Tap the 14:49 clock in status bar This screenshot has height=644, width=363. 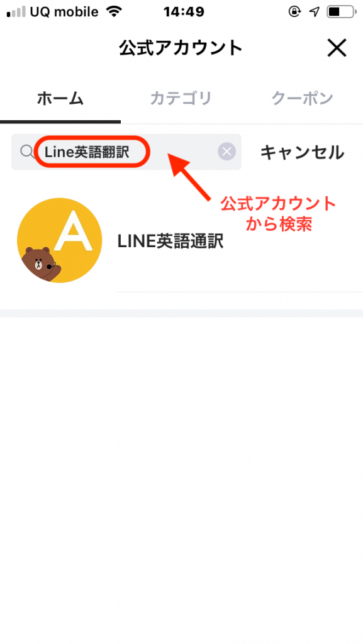coord(184,11)
